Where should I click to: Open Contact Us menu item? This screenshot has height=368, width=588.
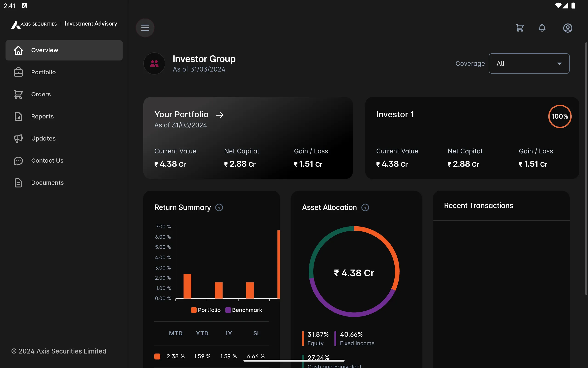(x=64, y=161)
